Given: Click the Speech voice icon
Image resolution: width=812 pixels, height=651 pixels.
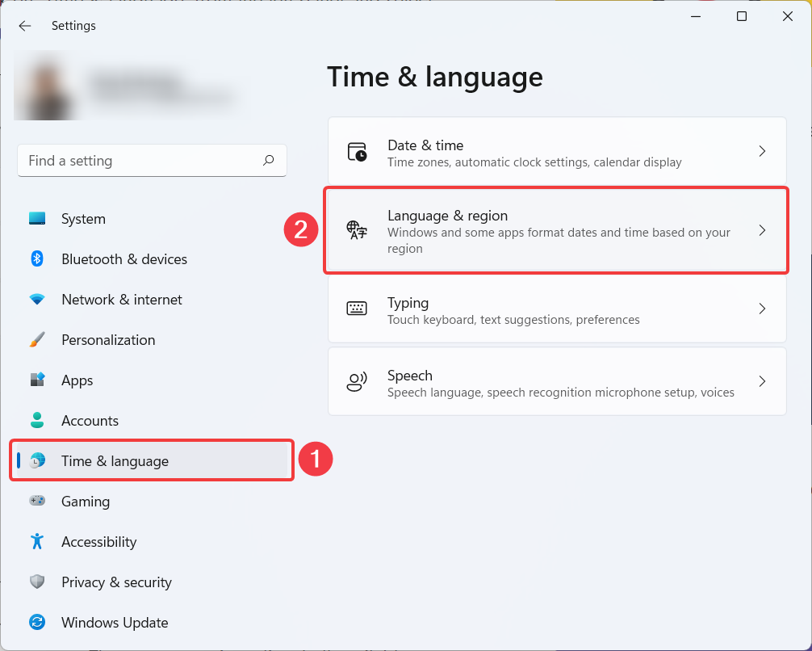Looking at the screenshot, I should click(x=357, y=382).
